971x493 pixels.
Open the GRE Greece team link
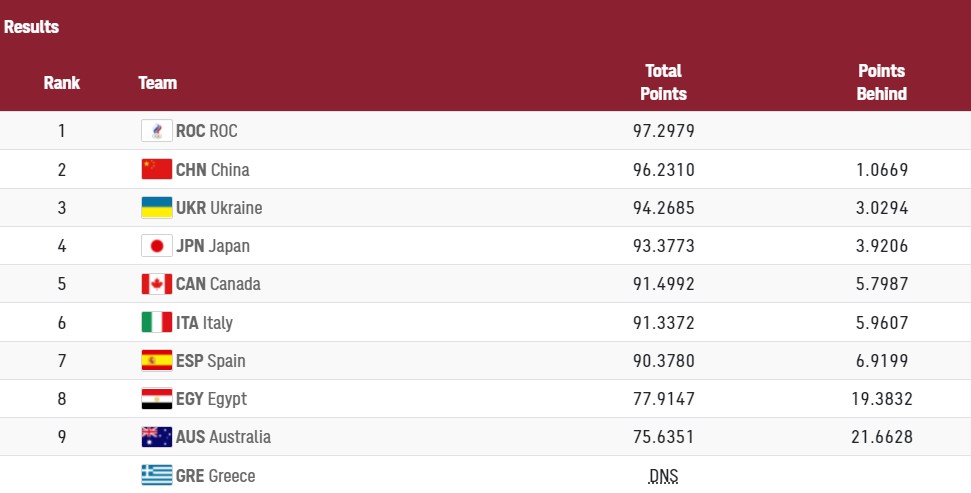tap(215, 476)
